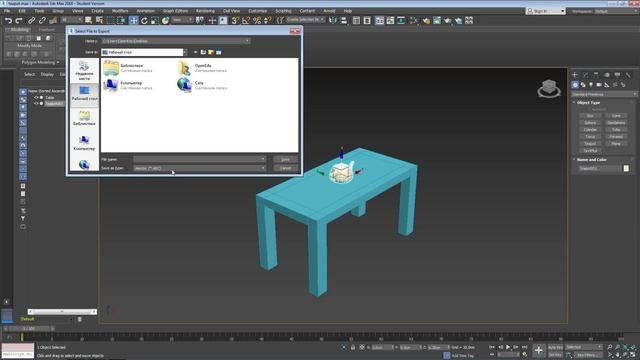Screen dimensions: 640x360
Task: Click the Mirror tool icon
Action: point(333,20)
